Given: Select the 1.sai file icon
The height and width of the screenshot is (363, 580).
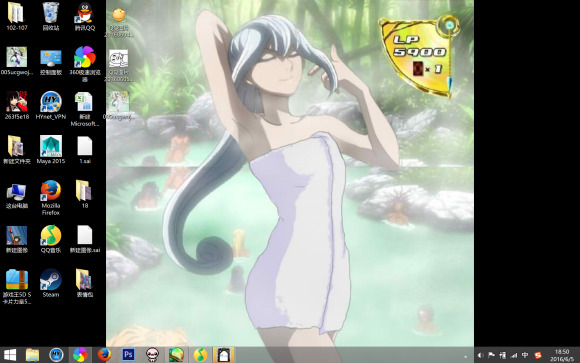Looking at the screenshot, I should pos(85,146).
